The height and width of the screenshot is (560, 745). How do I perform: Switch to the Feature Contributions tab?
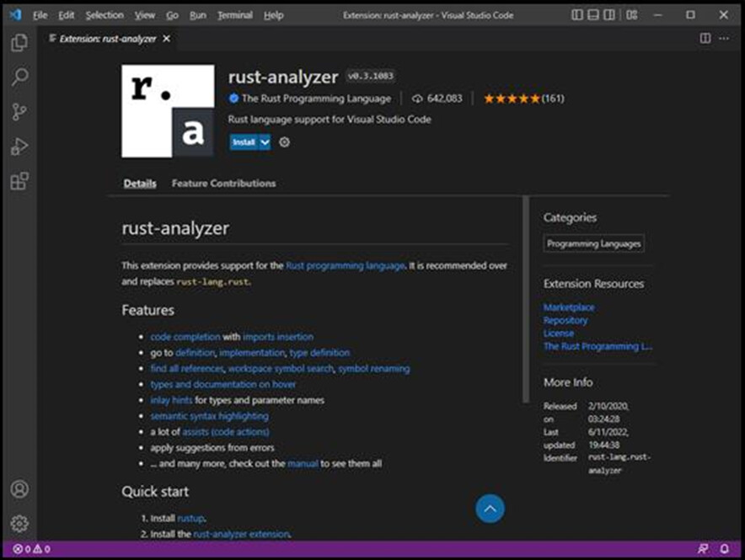coord(223,183)
